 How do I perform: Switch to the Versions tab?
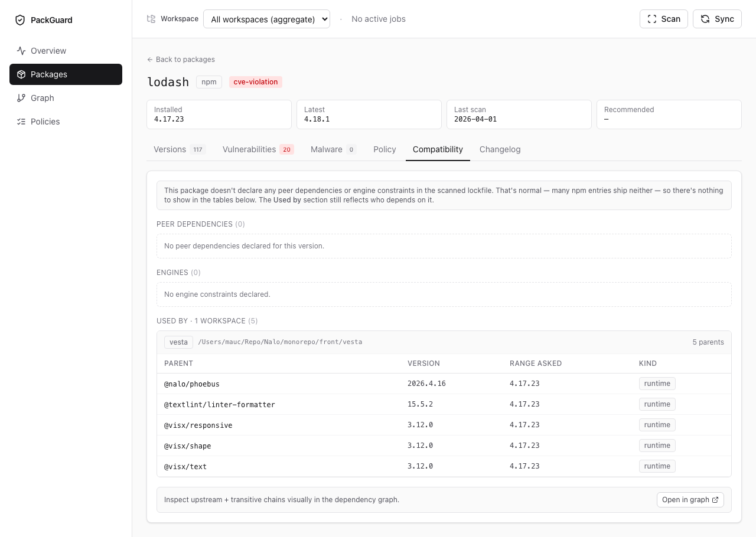pos(180,149)
